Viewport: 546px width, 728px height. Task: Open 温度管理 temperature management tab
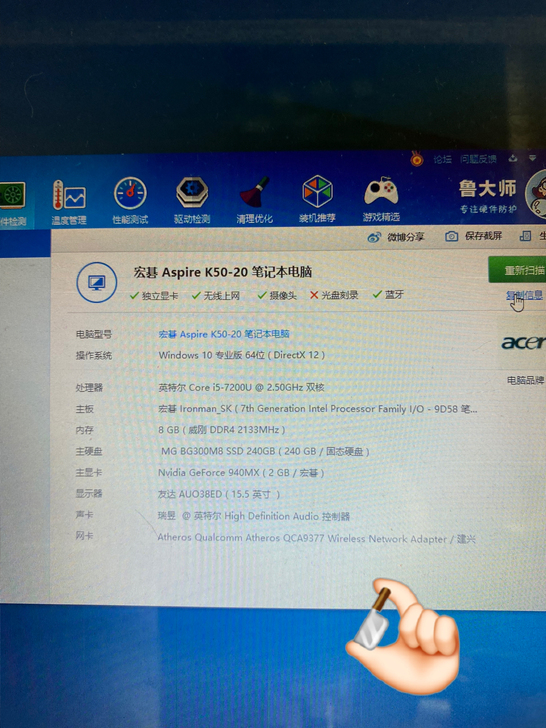tap(69, 202)
